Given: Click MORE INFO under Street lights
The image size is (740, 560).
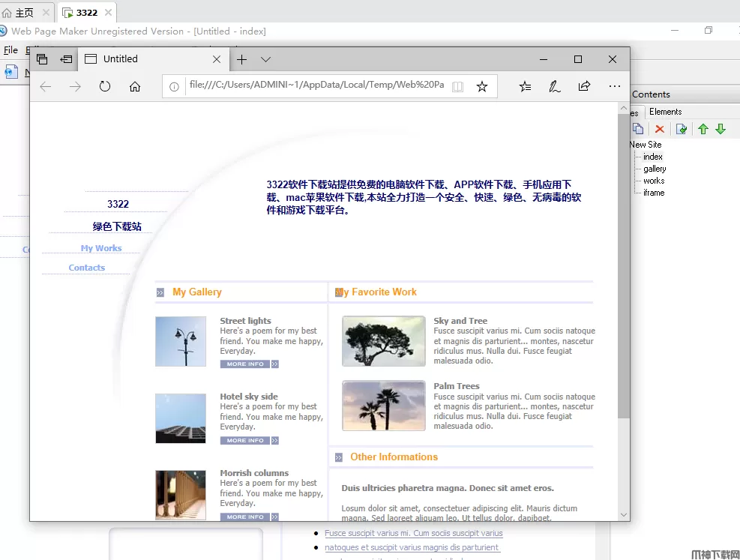Looking at the screenshot, I should point(246,364).
